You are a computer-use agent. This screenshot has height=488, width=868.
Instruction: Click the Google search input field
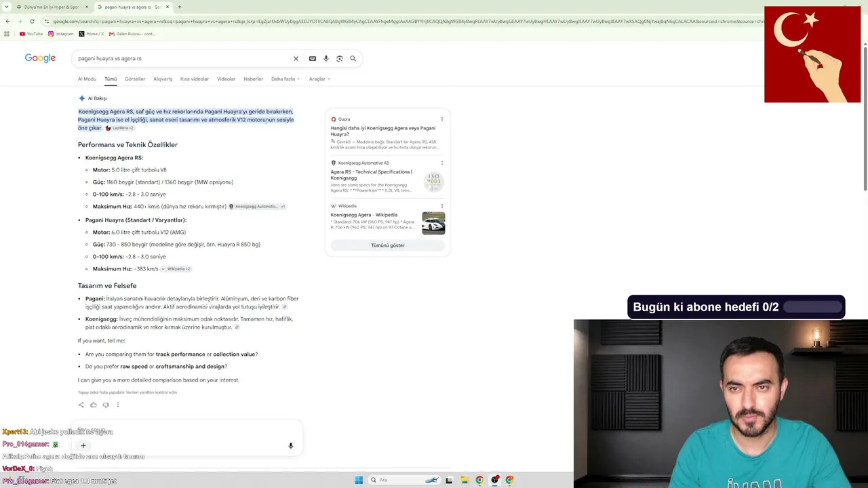[183, 58]
